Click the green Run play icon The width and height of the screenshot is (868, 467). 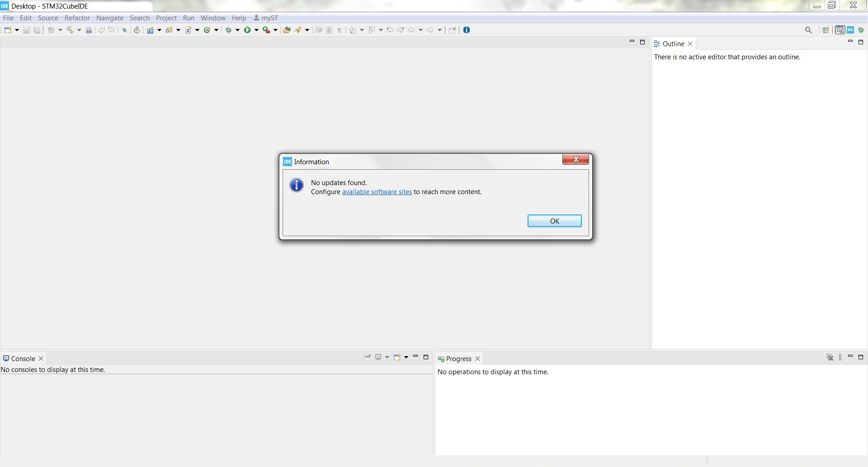tap(248, 30)
